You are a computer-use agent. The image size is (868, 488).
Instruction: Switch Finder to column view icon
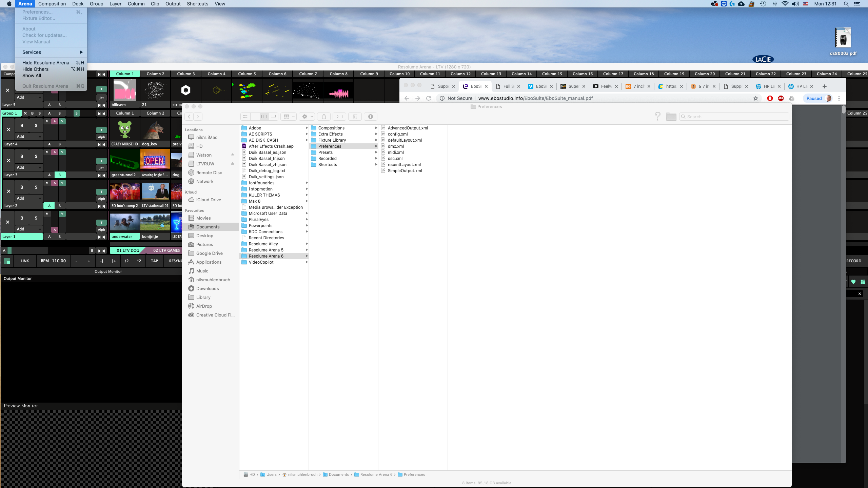pyautogui.click(x=264, y=117)
